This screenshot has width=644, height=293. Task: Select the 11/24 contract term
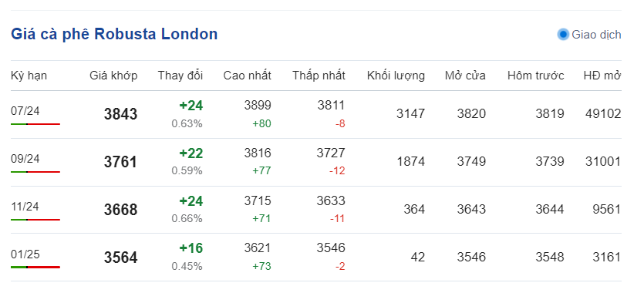(25, 207)
